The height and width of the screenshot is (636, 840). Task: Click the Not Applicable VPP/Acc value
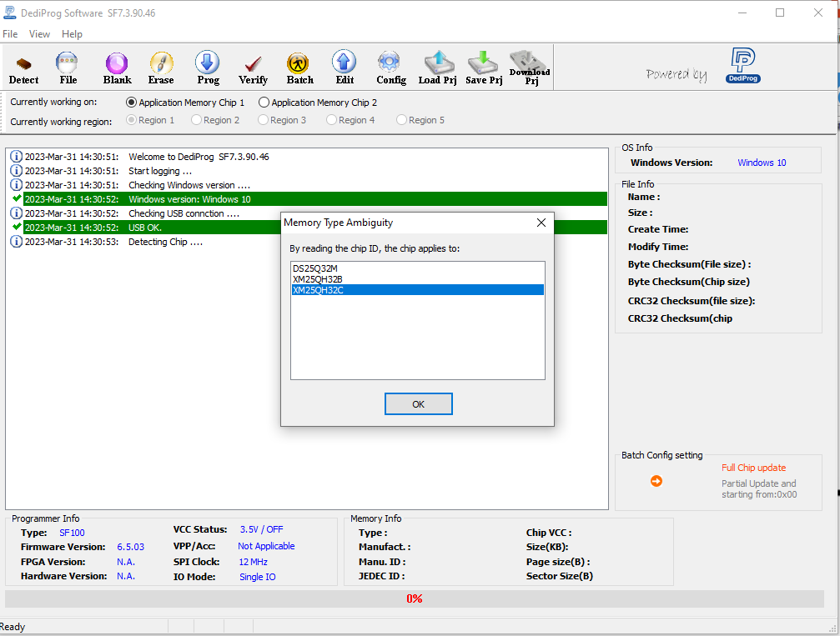pyautogui.click(x=266, y=546)
